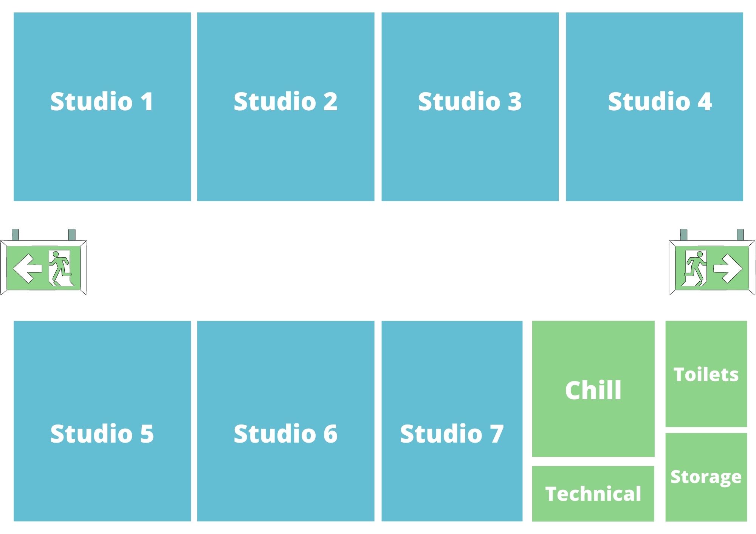
Task: Click right mounting post of left exit sign
Action: tap(72, 235)
